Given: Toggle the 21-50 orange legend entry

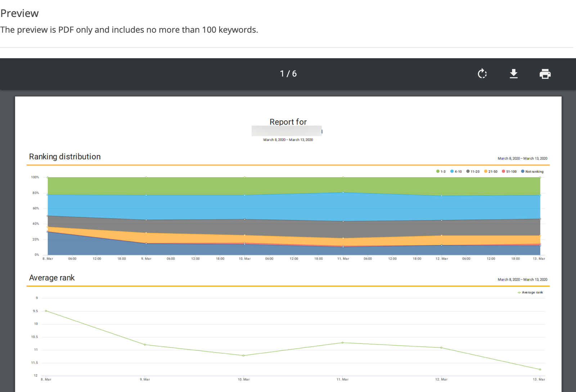Looking at the screenshot, I should pos(491,172).
